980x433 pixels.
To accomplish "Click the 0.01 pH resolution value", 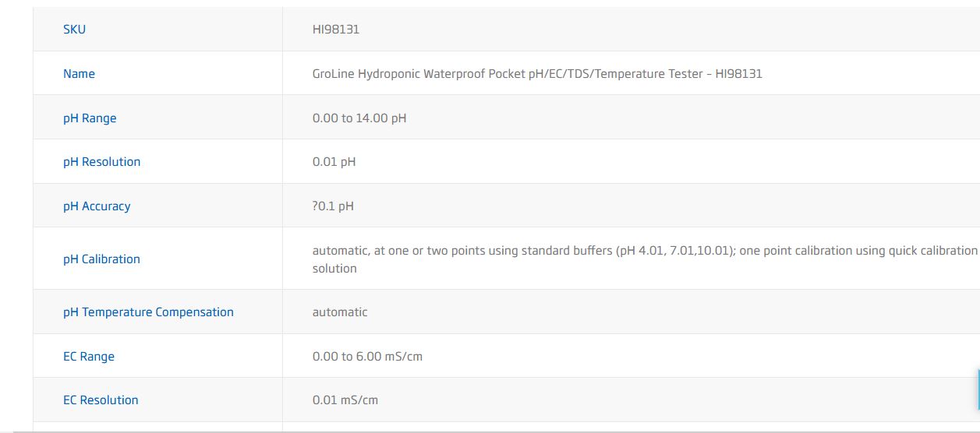I will (334, 162).
